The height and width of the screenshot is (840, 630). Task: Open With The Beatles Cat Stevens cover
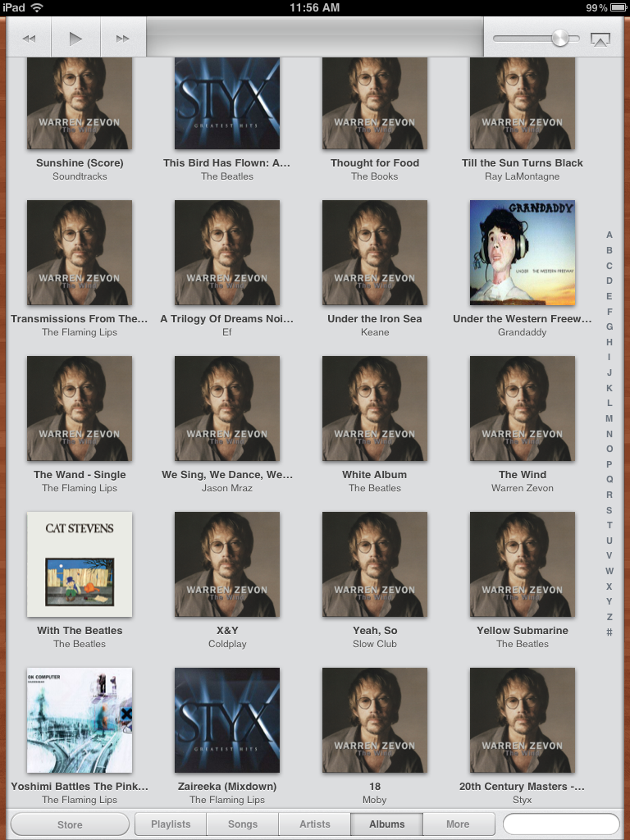(x=80, y=564)
